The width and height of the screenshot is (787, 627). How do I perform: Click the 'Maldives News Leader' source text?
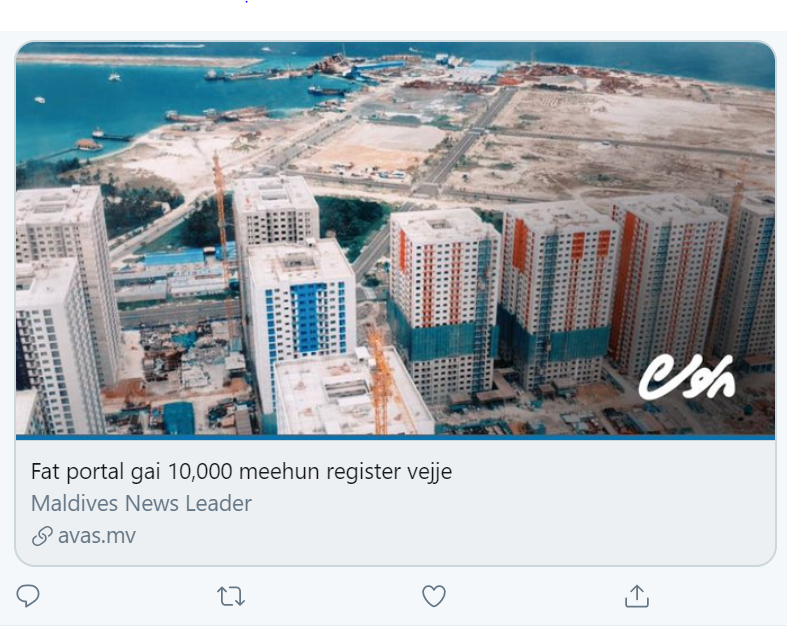(x=141, y=503)
